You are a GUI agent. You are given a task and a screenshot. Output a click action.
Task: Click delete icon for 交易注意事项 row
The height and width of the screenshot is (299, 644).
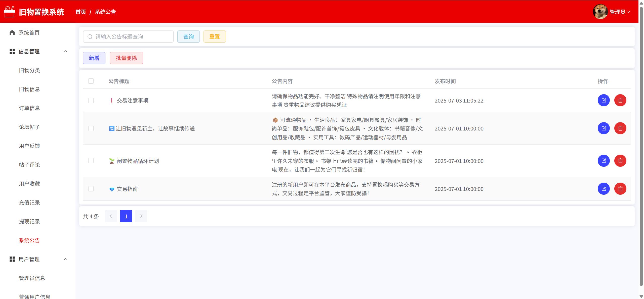coord(620,101)
